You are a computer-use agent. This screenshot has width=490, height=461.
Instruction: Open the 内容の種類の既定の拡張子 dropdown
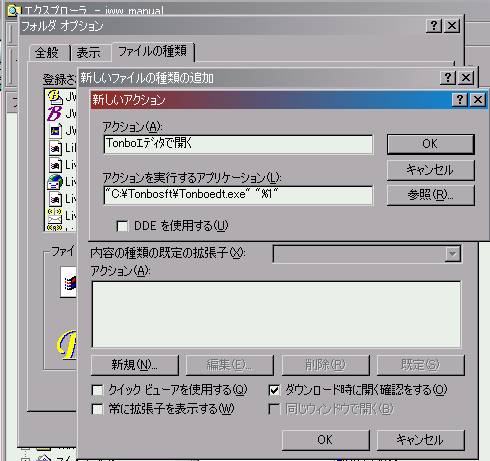click(x=452, y=254)
